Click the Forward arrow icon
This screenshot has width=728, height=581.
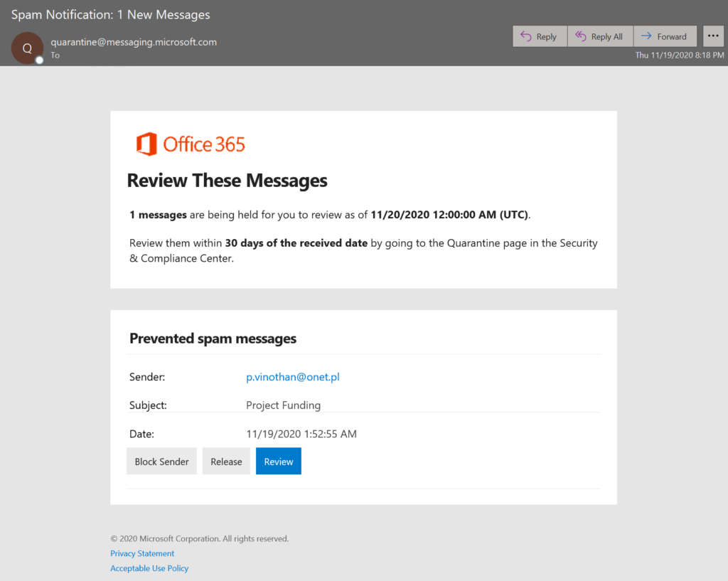click(x=648, y=36)
